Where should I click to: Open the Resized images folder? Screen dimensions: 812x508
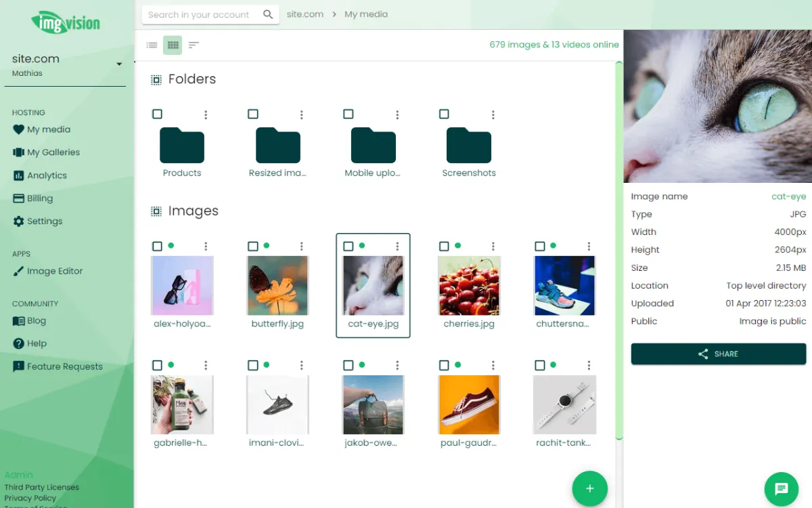click(278, 146)
